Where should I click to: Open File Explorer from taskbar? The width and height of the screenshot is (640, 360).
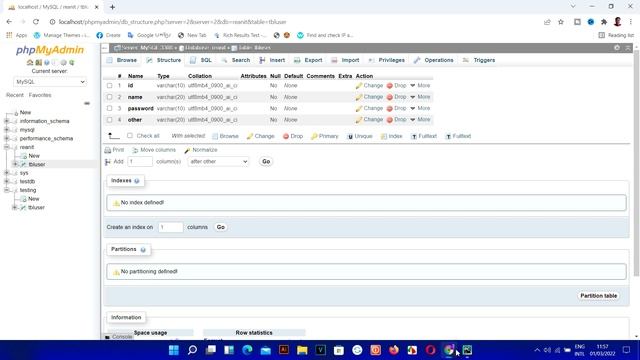(302, 350)
